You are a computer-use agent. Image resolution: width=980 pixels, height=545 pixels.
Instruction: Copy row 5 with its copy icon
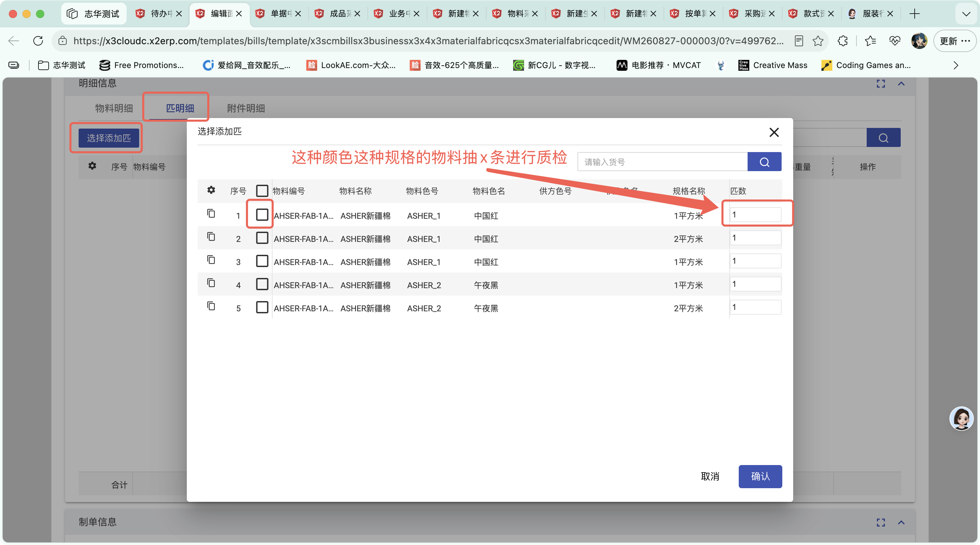pos(211,307)
